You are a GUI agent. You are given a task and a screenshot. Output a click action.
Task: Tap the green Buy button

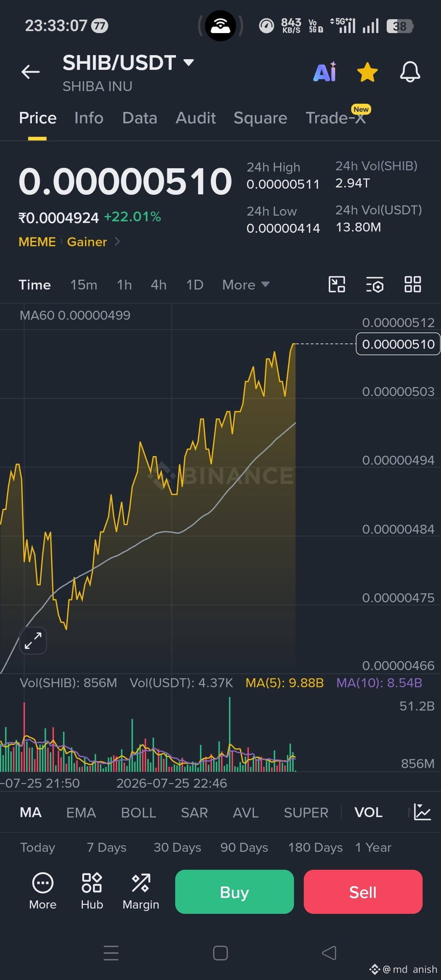(234, 892)
